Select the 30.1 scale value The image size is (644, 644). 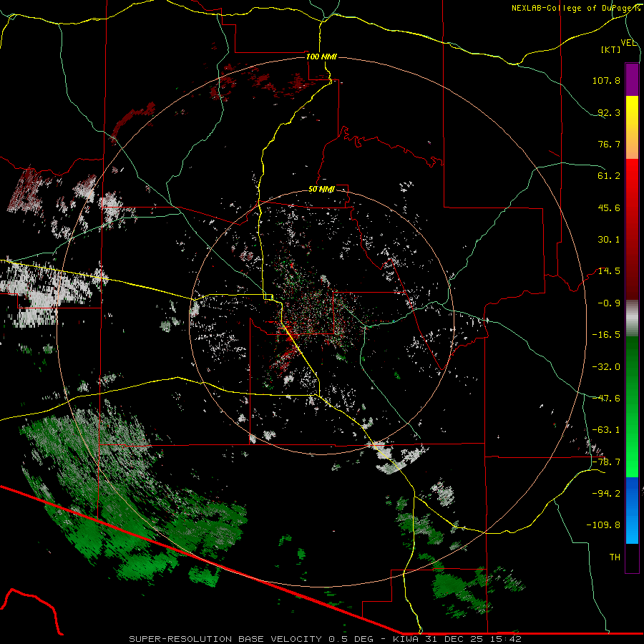(x=609, y=240)
